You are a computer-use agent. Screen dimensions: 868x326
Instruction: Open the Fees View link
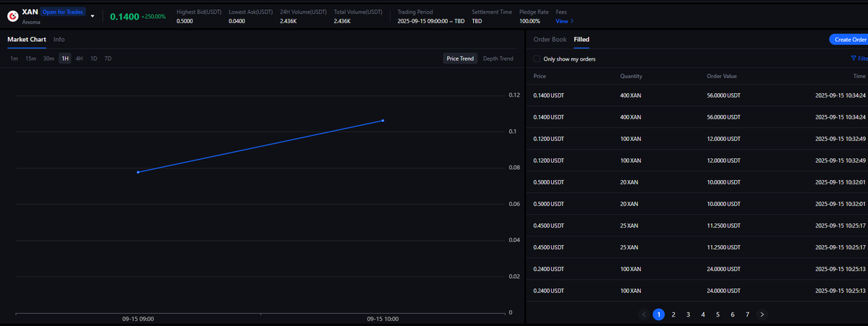point(565,21)
